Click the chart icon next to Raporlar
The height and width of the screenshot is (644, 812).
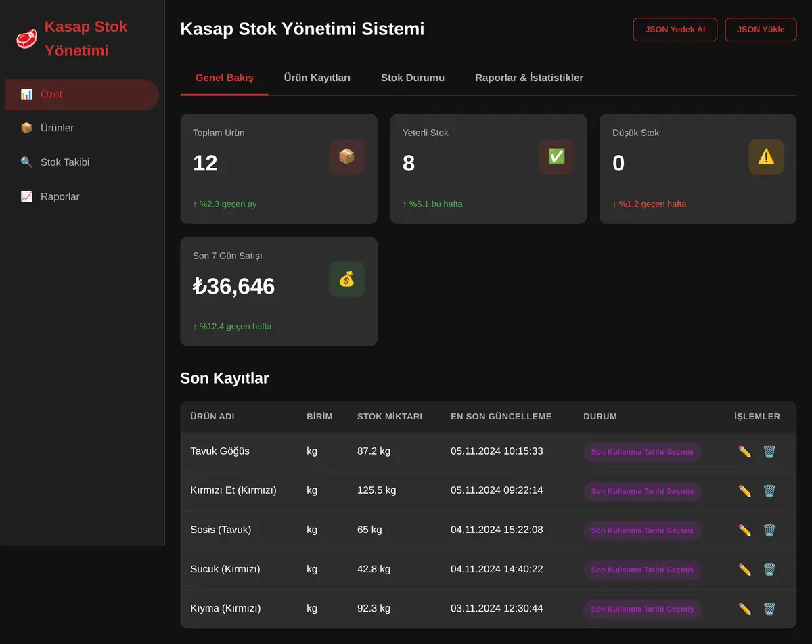point(26,197)
